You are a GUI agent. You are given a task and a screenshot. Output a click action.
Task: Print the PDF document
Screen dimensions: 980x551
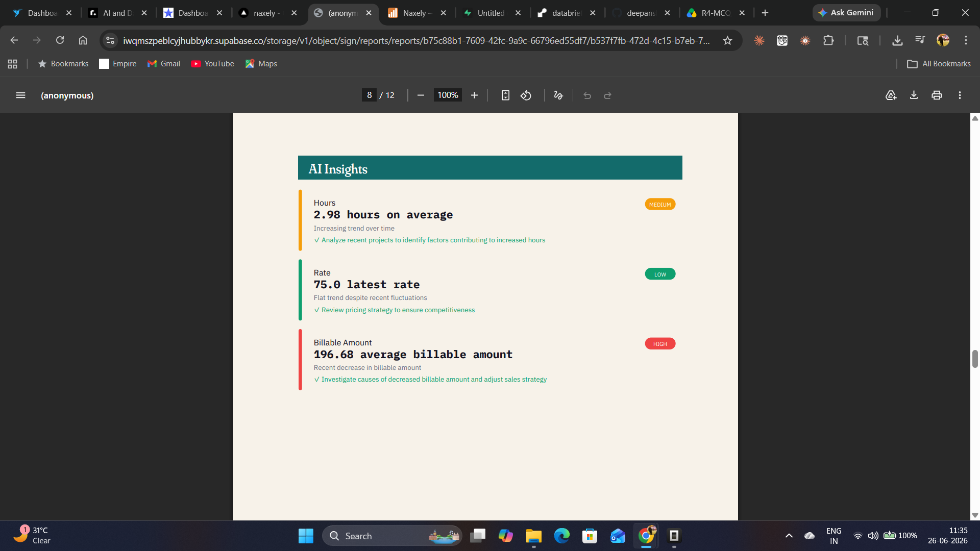[x=937, y=95]
